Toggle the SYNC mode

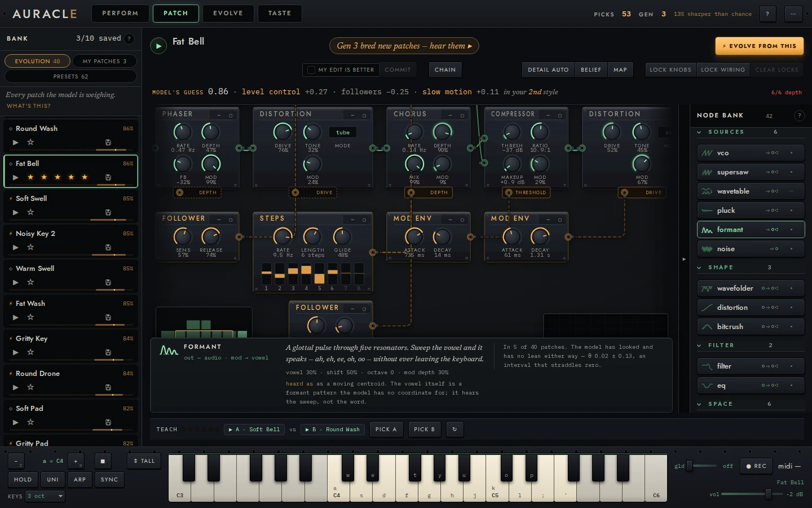109,480
